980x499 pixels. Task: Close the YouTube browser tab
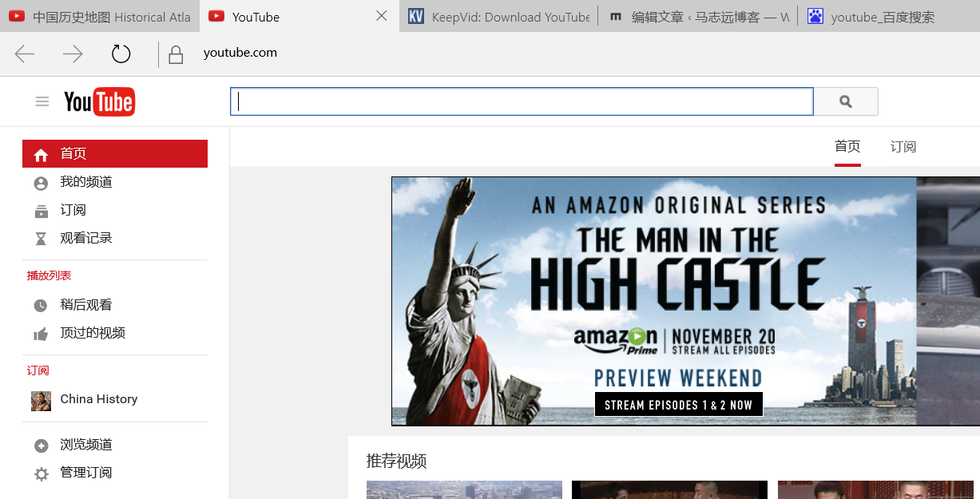[381, 16]
